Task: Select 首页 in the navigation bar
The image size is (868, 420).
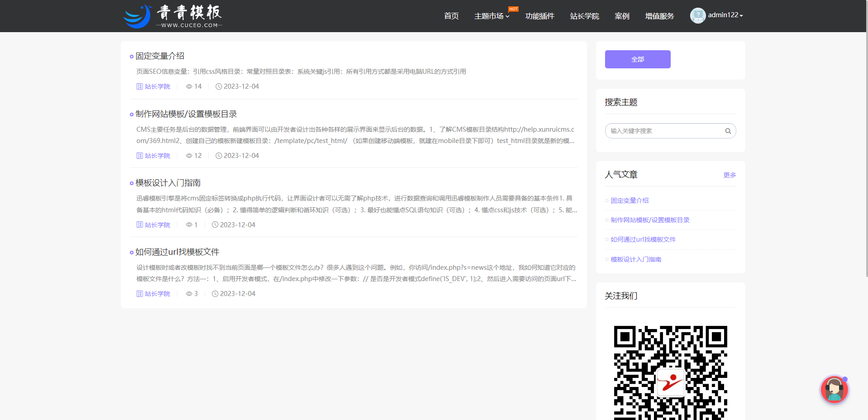Action: click(x=451, y=16)
